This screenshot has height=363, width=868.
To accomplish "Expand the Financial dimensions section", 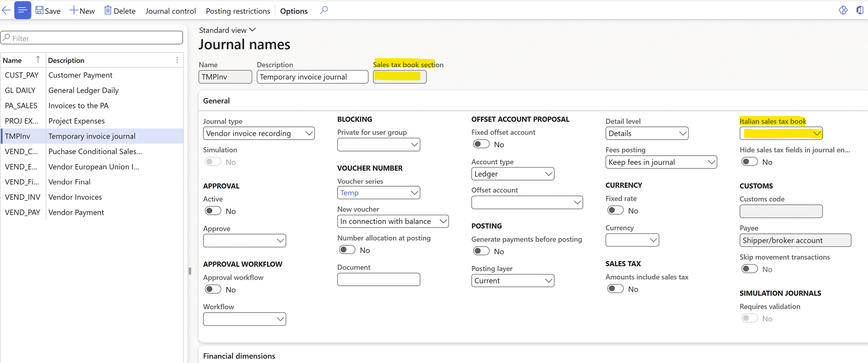I will (239, 356).
